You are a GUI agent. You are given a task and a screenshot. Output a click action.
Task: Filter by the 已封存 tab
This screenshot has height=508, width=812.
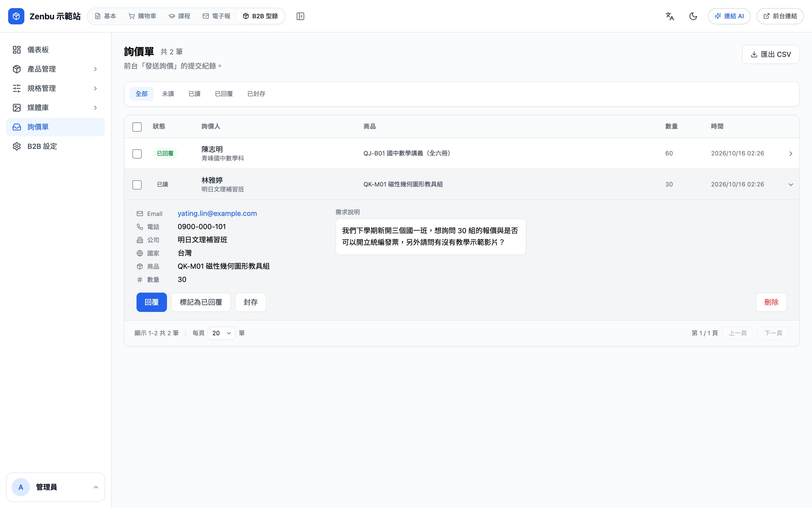click(x=256, y=94)
